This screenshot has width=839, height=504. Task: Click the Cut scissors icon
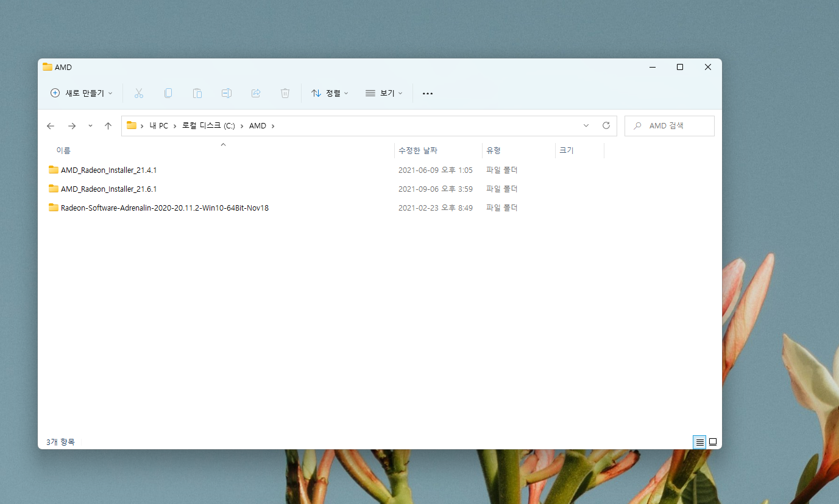click(139, 93)
